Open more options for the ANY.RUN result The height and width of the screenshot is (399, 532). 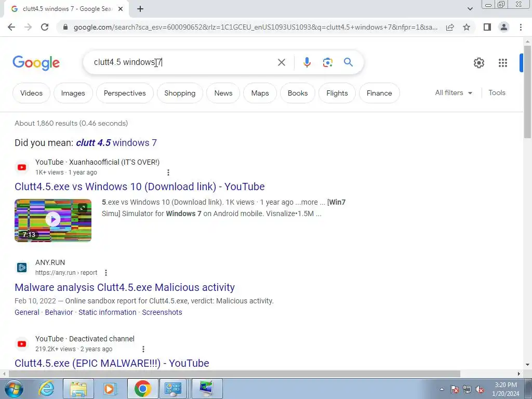106,272
